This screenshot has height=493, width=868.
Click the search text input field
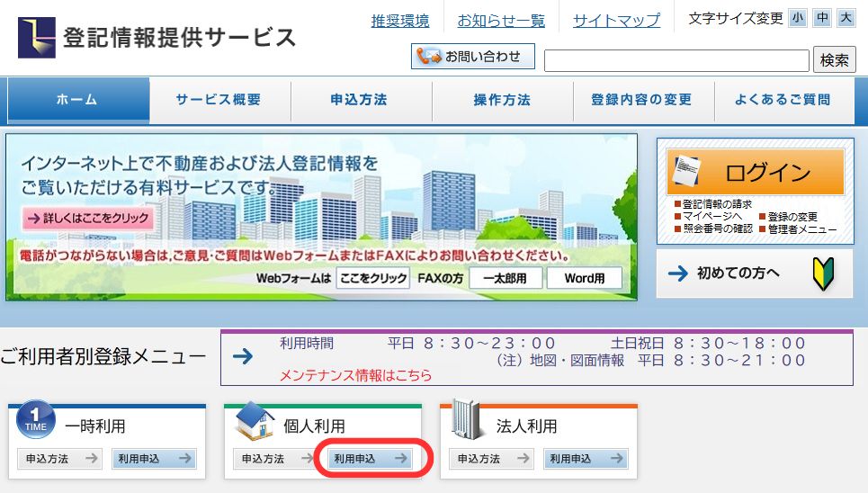pos(676,60)
